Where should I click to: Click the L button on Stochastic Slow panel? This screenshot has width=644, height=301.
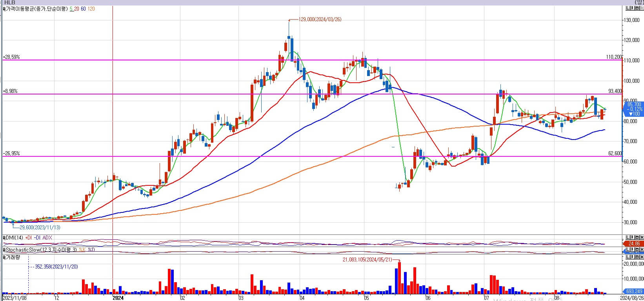(x=628, y=250)
